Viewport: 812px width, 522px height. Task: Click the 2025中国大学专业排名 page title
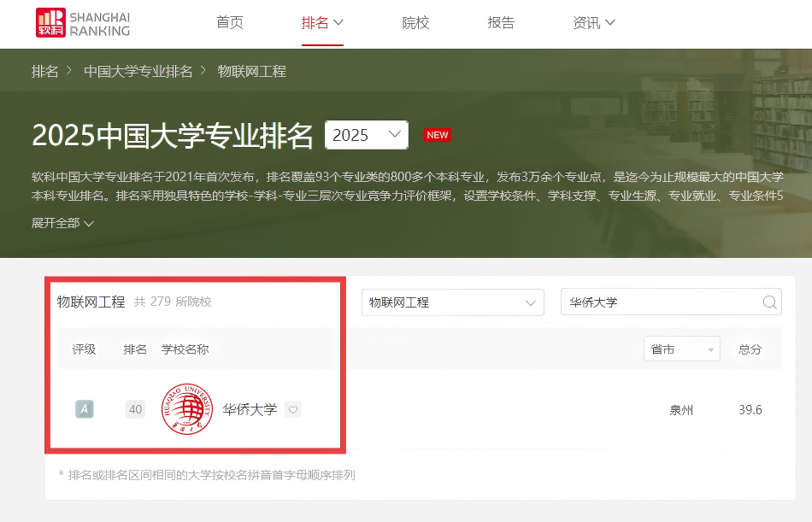coord(172,136)
